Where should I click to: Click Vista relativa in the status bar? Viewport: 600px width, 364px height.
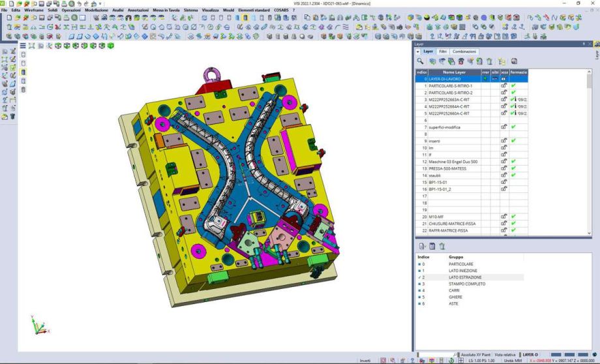coord(505,355)
